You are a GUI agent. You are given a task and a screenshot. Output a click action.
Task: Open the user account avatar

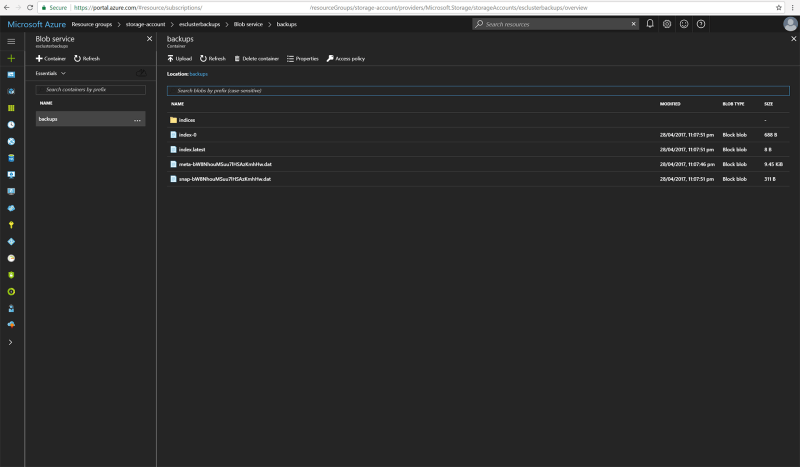[x=790, y=24]
